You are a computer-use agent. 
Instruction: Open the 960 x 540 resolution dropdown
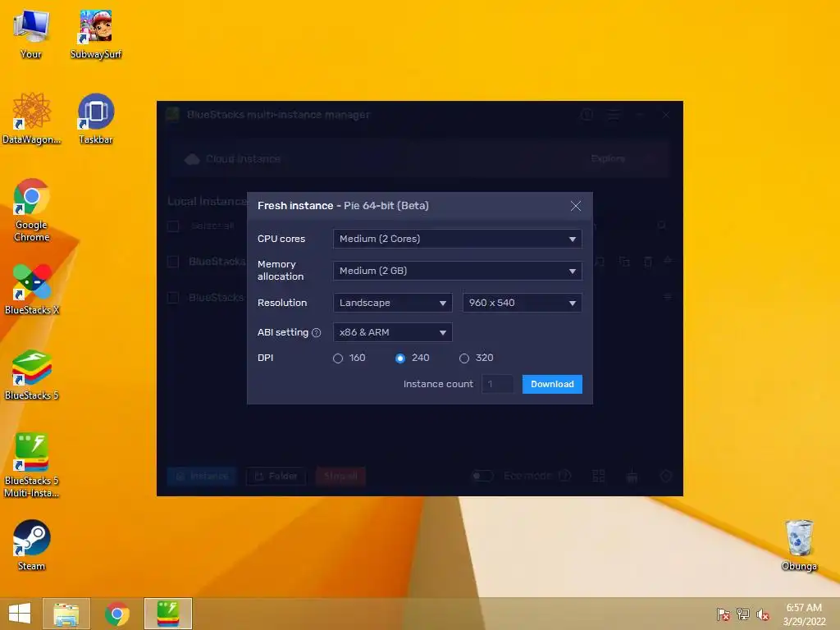(x=523, y=303)
